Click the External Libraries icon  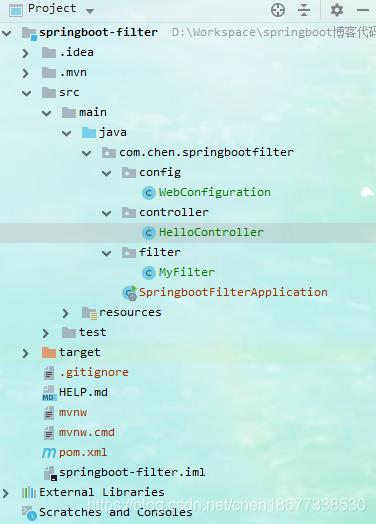click(29, 493)
